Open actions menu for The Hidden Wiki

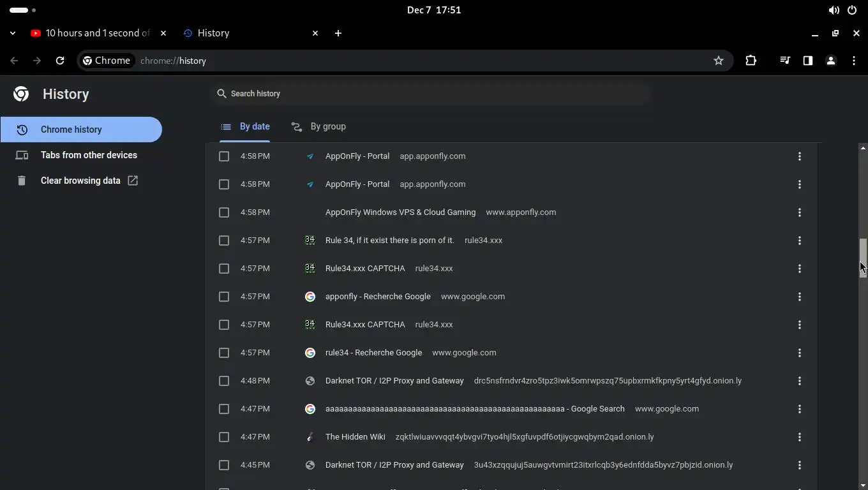click(799, 437)
